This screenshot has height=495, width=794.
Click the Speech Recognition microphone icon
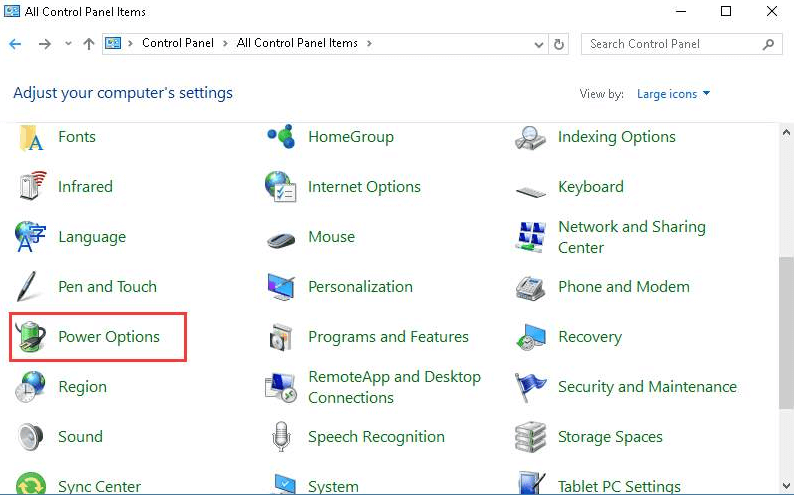[x=281, y=436]
